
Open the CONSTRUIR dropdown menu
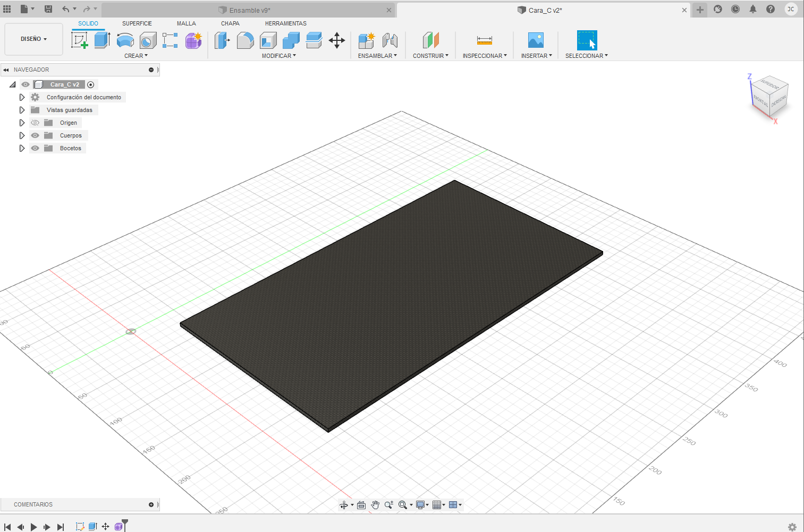430,56
